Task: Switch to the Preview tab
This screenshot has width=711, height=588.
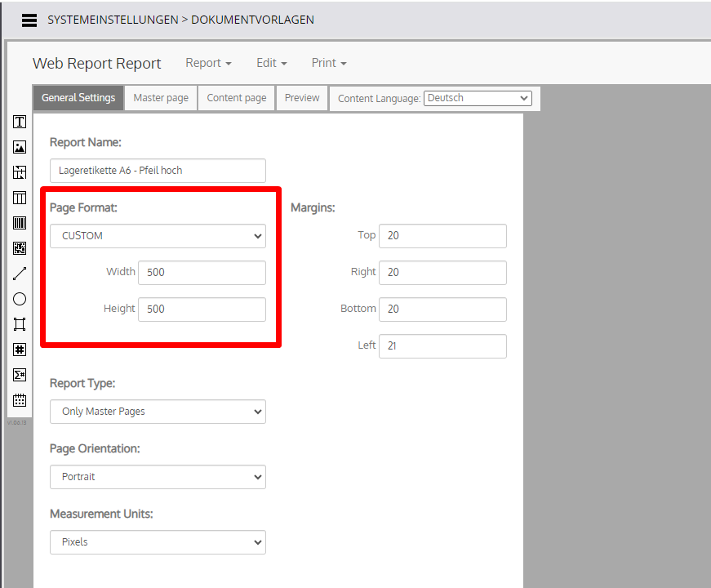Action: tap(302, 98)
